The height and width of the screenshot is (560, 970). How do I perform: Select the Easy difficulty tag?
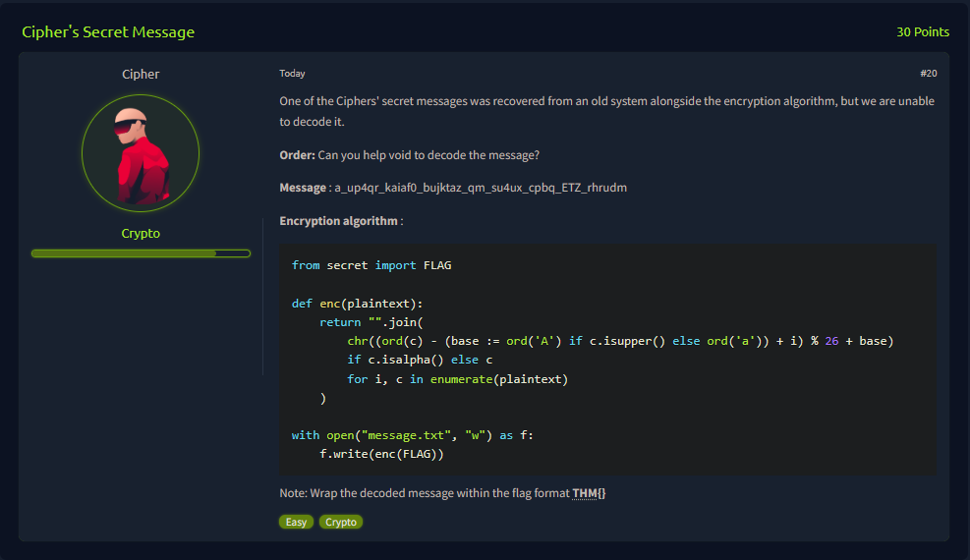pos(296,522)
